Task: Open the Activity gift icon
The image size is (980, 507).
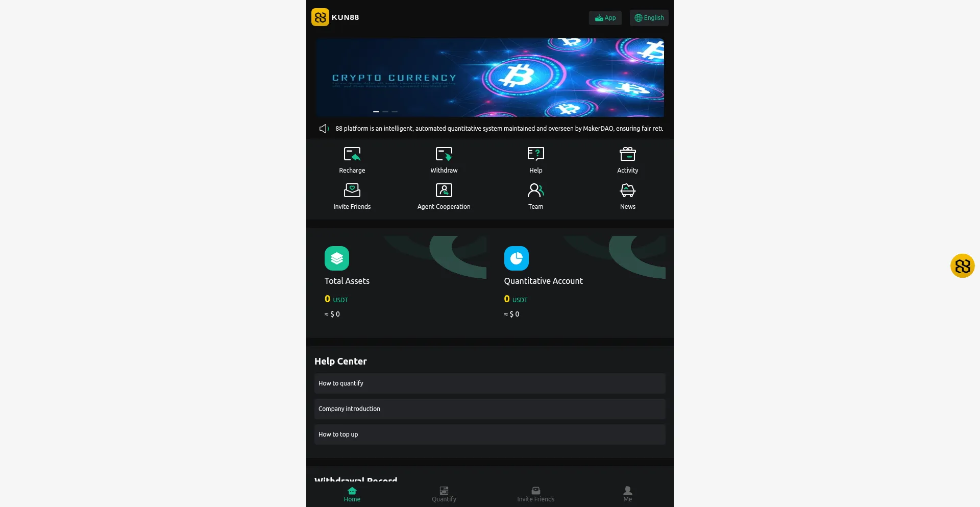Action: (628, 154)
